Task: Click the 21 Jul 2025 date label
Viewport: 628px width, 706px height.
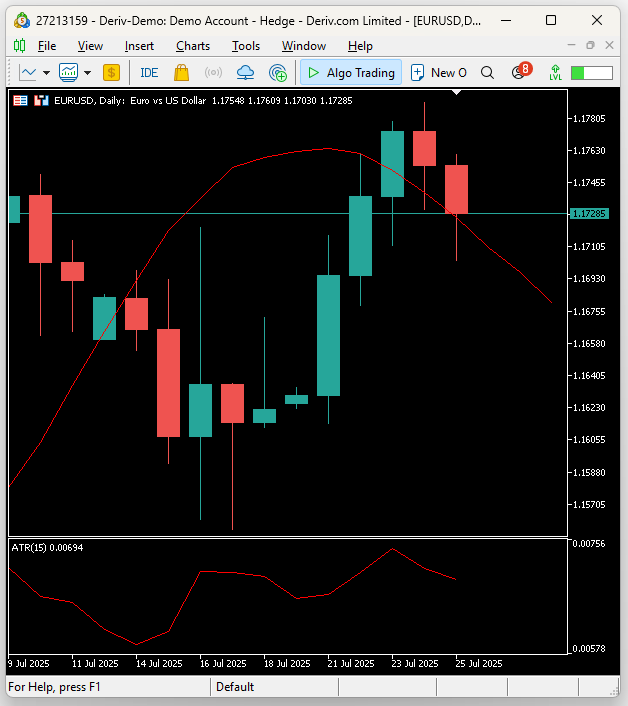Action: click(x=351, y=663)
